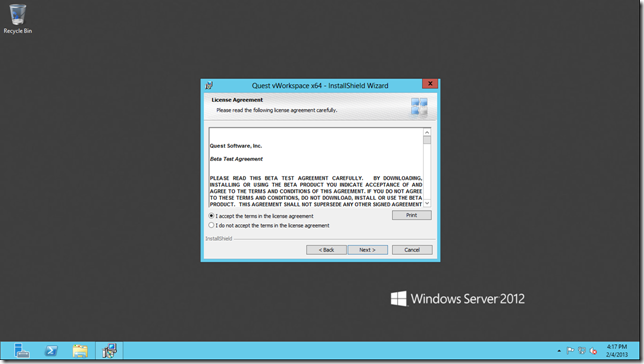This screenshot has height=364, width=644.
Task: Go back with the Back button
Action: pyautogui.click(x=326, y=250)
